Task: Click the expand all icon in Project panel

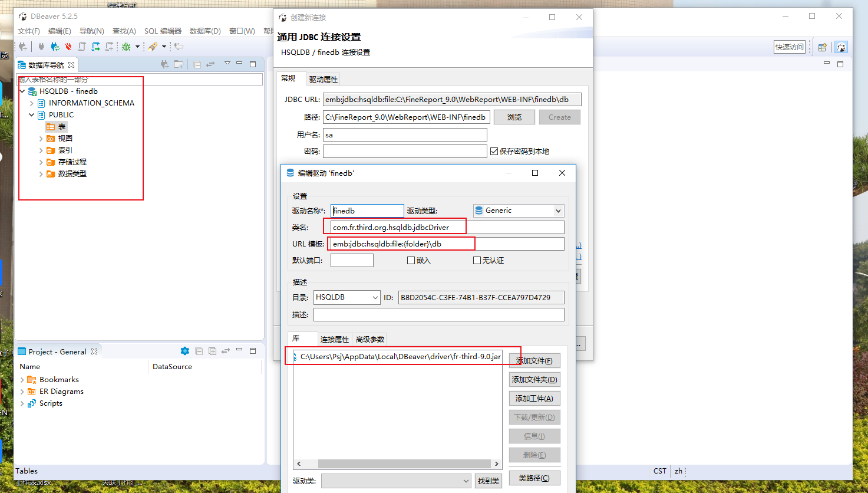Action: tap(212, 351)
